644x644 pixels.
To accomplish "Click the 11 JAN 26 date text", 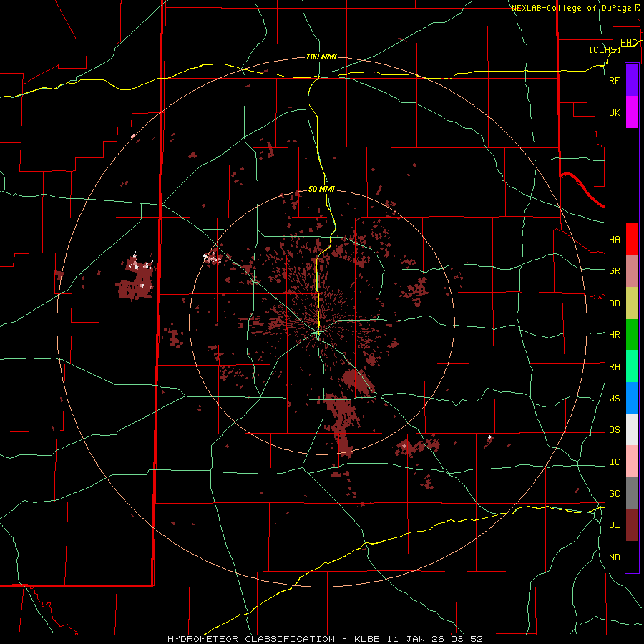I will [416, 639].
